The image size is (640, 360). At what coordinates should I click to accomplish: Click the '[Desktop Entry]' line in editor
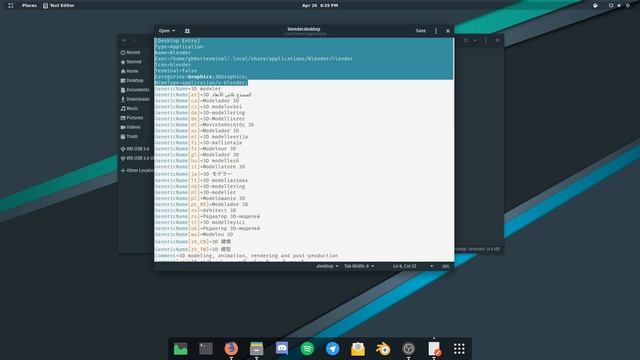178,41
